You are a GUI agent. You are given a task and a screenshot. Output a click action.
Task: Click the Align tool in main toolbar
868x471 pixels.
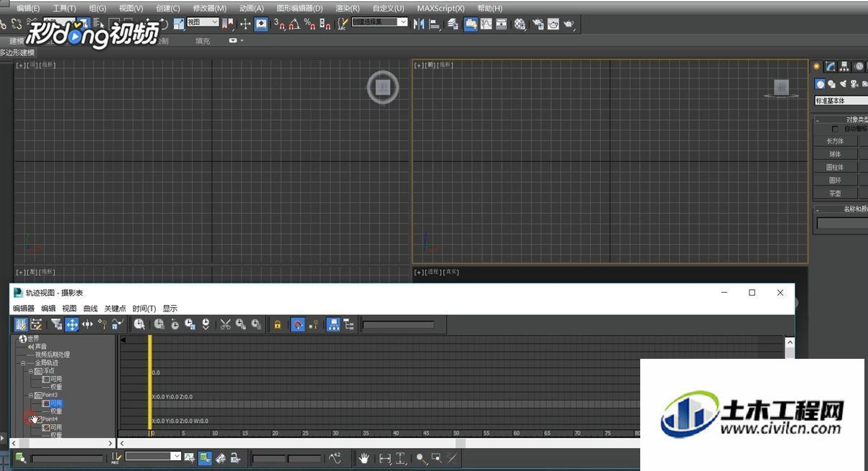[435, 24]
